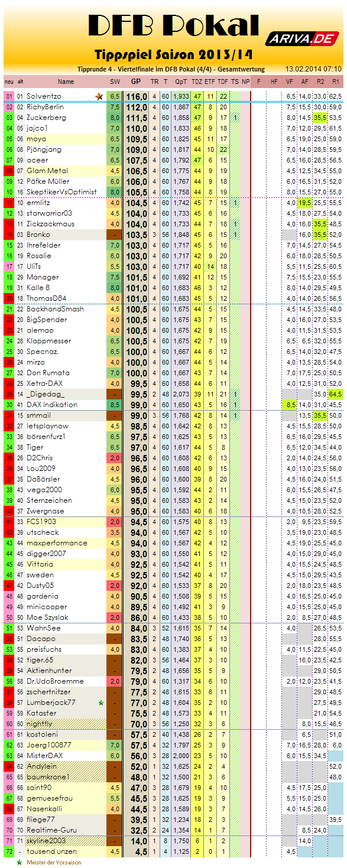The width and height of the screenshot is (347, 868).
Task: Click GP value 32,5 in Realtime-Guru row
Action: (138, 830)
